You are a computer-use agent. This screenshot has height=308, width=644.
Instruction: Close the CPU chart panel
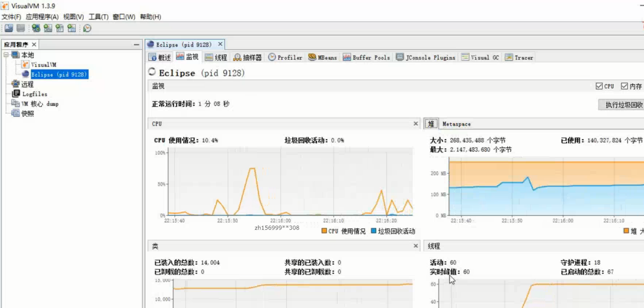tap(416, 124)
